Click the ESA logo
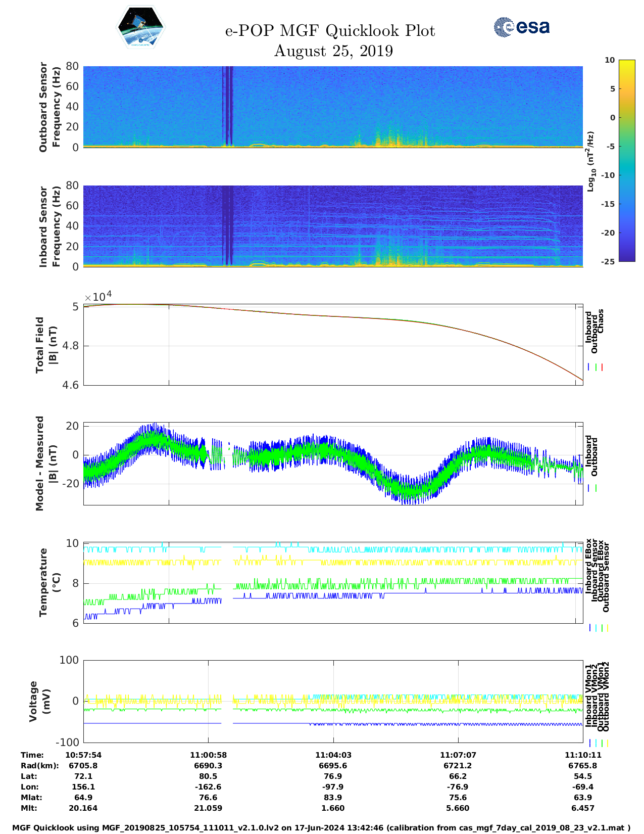This screenshot has width=644, height=834. coord(522,27)
